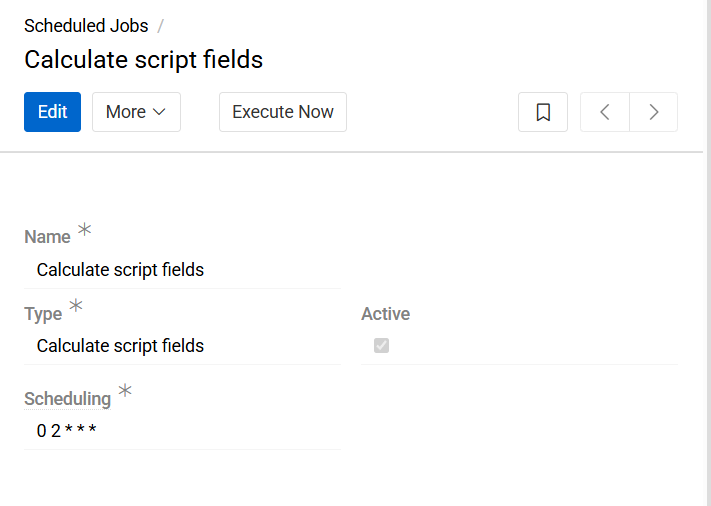Click the bookmark icon button
Screen dimensions: 711x506
(x=543, y=112)
